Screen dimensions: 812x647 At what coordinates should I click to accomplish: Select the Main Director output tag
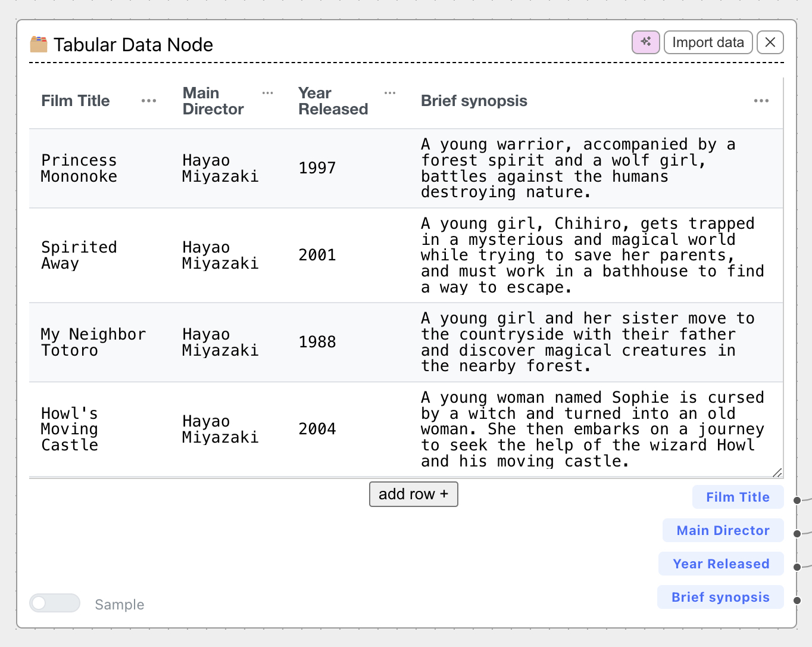coord(723,530)
